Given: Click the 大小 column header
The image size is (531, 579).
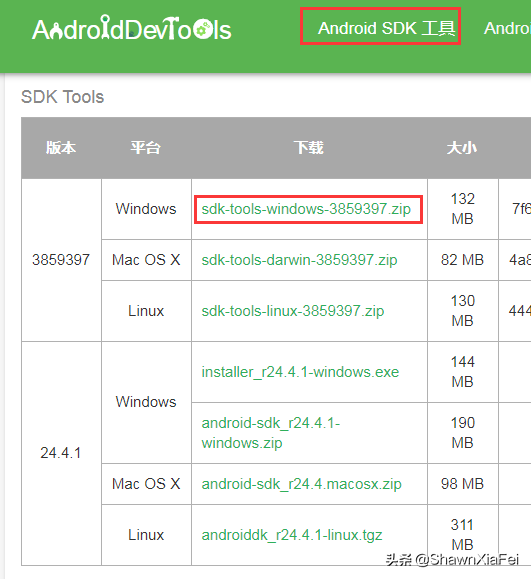Looking at the screenshot, I should click(462, 148).
